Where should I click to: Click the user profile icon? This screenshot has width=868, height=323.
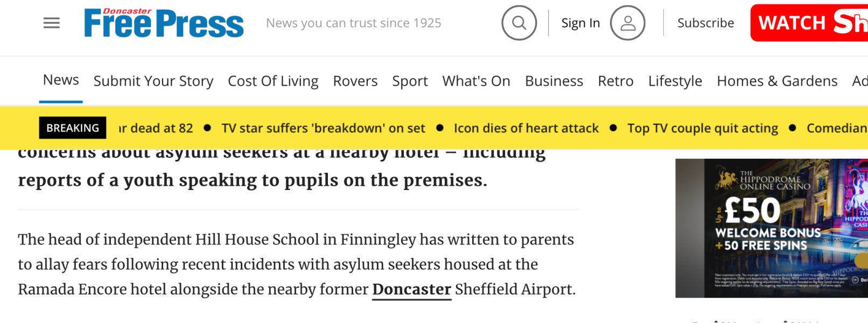(627, 23)
